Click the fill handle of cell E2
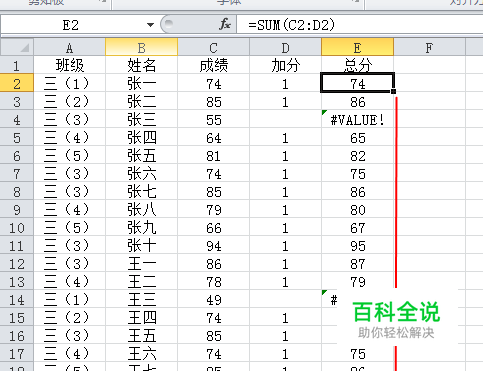 pos(394,91)
